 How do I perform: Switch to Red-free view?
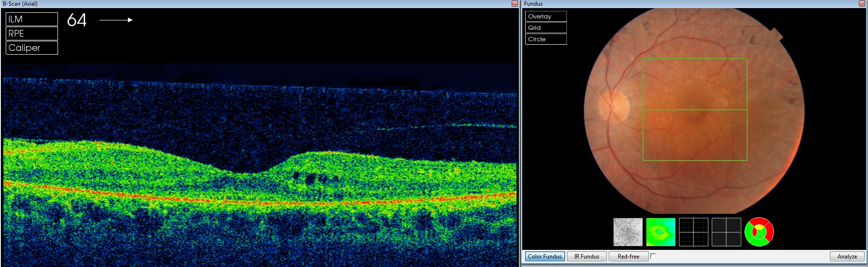point(628,257)
